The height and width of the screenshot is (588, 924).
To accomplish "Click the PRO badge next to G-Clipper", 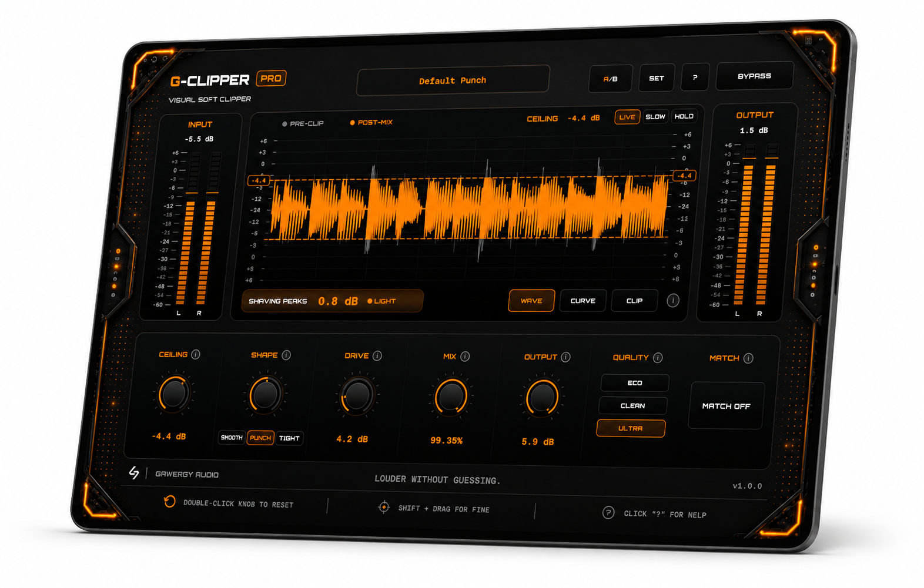I will click(x=271, y=78).
